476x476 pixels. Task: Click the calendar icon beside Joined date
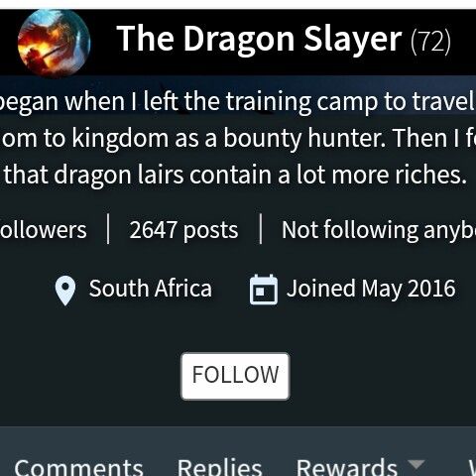264,290
